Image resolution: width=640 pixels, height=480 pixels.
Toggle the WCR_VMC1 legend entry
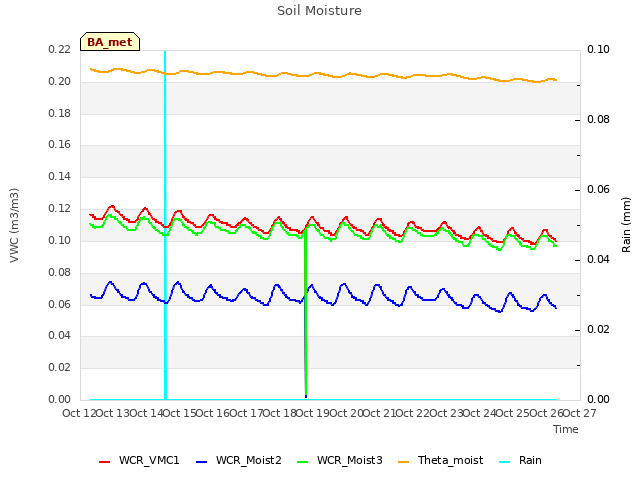139,460
